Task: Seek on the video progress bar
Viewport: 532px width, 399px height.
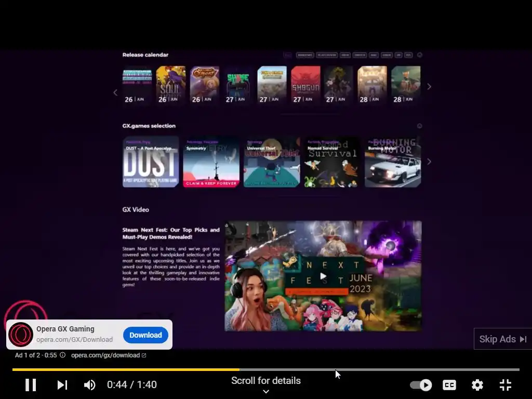Action: [266, 369]
